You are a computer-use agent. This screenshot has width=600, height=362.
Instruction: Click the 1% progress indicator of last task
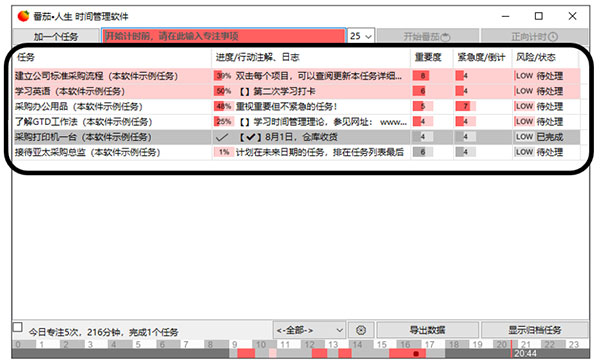coord(224,152)
